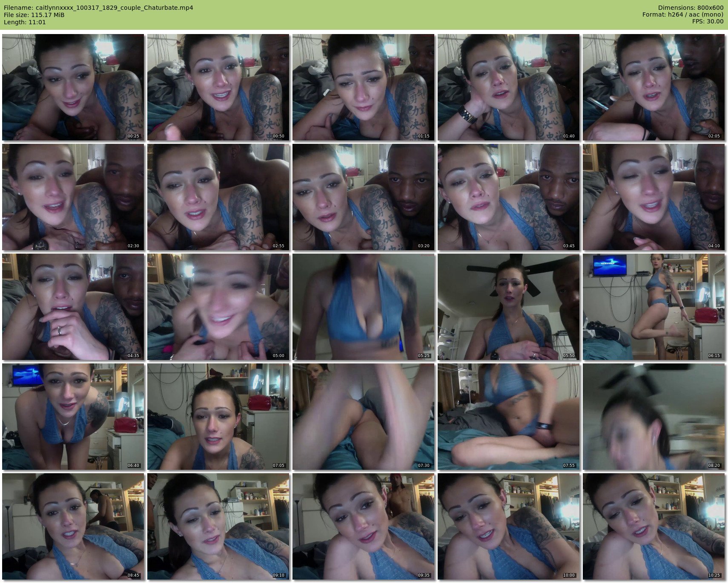
Task: Click the thumbnail marked 04:10
Action: coord(654,197)
